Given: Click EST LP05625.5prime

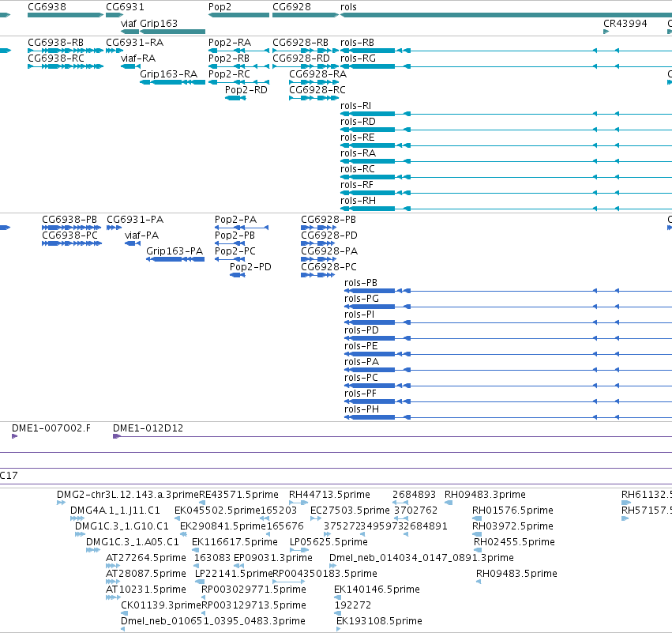Looking at the screenshot, I should [299, 550].
